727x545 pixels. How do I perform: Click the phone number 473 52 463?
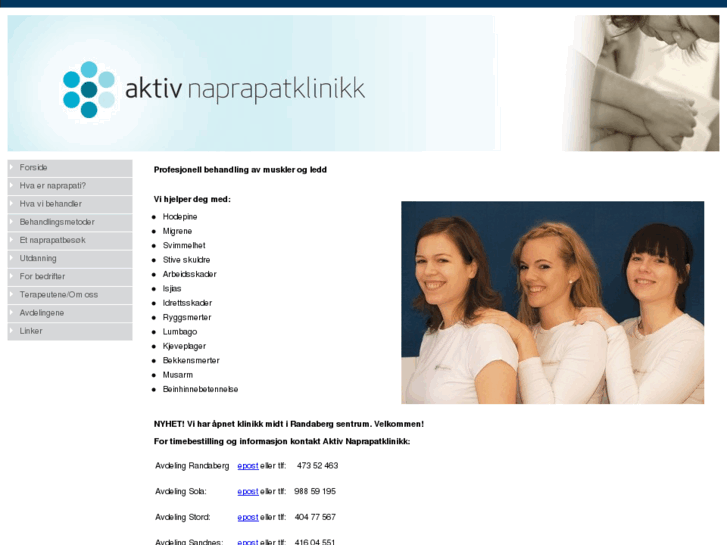(x=318, y=466)
